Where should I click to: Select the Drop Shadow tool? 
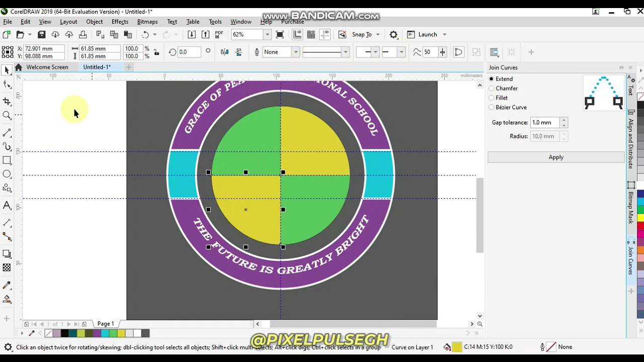point(7,254)
